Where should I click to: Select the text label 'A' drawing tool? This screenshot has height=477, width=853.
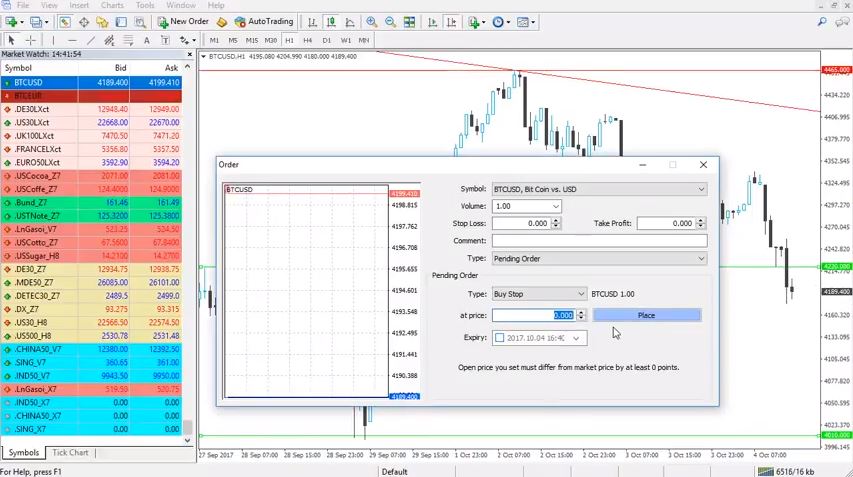click(147, 40)
